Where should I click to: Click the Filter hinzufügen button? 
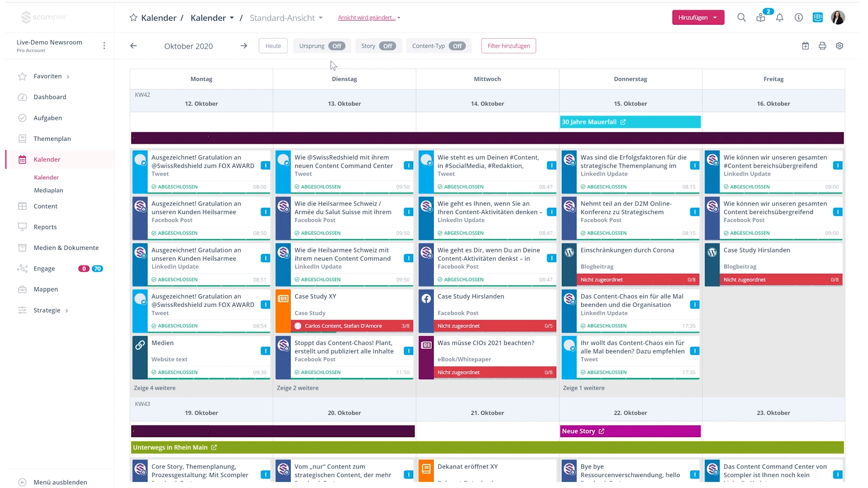coord(509,46)
